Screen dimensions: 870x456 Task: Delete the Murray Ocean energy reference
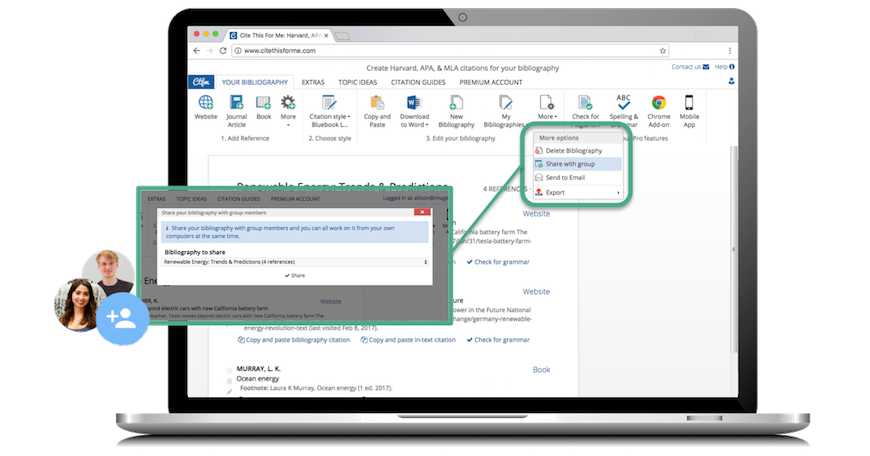coord(229,381)
